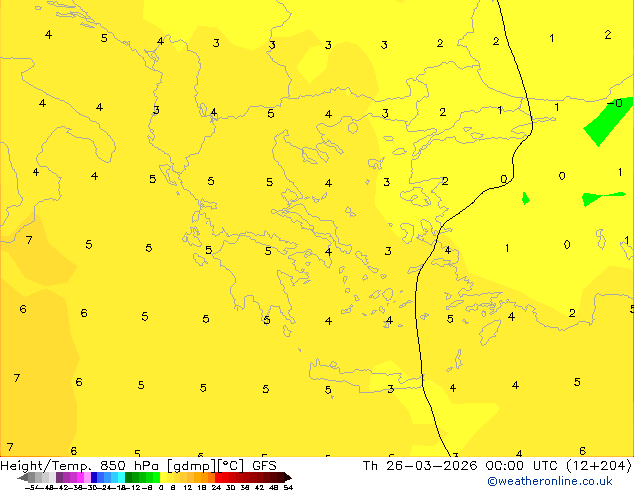Pick the bright green legend color swatch
The image size is (634, 490).
coord(150,478)
